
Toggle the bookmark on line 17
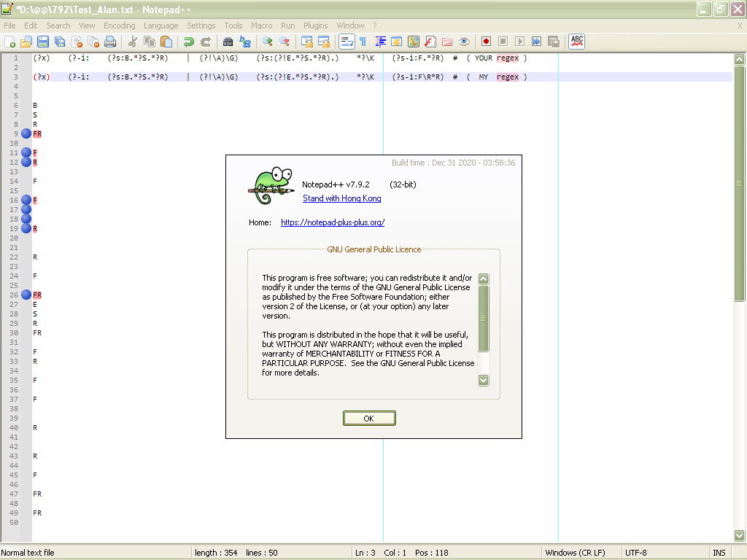(26, 209)
